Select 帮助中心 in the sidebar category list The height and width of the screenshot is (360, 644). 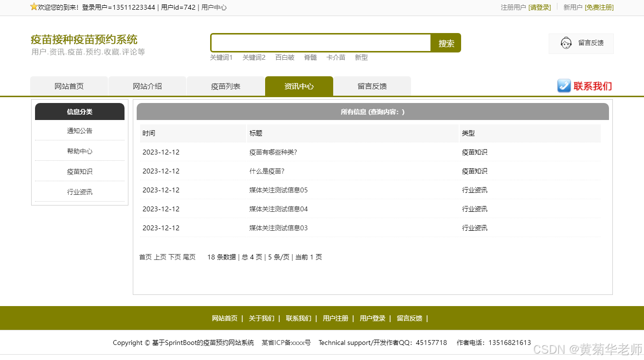pos(79,151)
